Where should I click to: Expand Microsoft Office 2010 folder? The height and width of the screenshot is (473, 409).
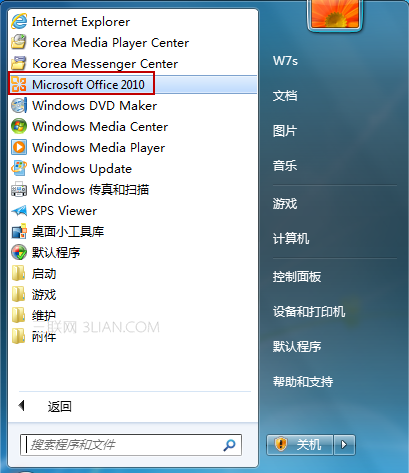pyautogui.click(x=132, y=84)
